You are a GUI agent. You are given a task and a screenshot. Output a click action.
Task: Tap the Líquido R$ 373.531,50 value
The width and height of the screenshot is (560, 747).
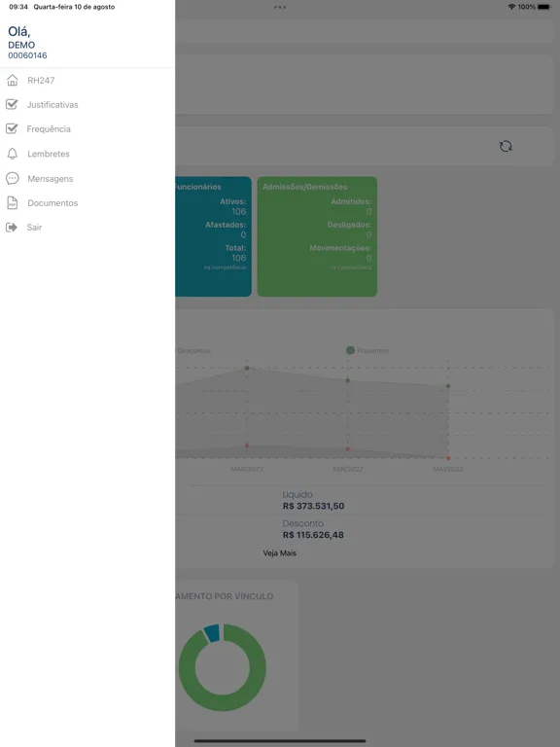[313, 506]
